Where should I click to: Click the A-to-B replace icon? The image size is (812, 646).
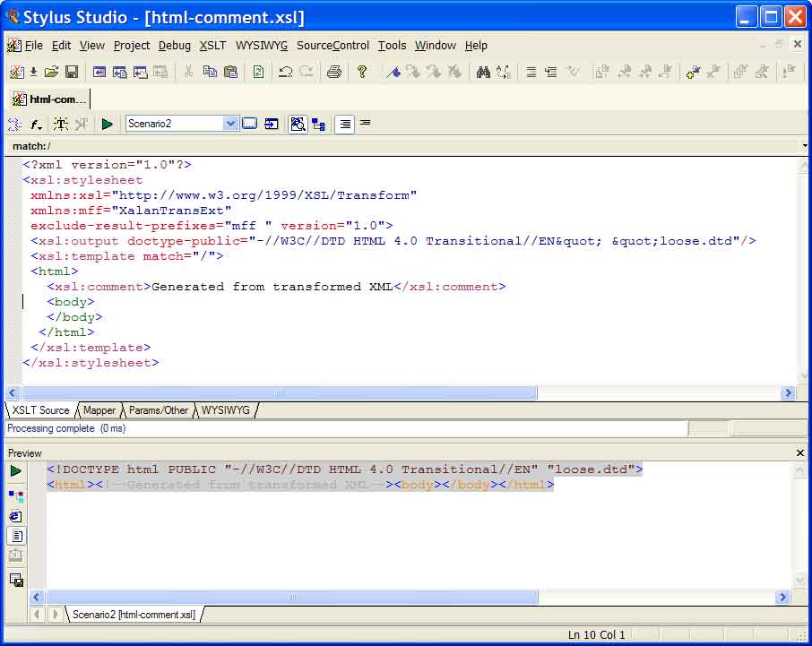coord(504,72)
